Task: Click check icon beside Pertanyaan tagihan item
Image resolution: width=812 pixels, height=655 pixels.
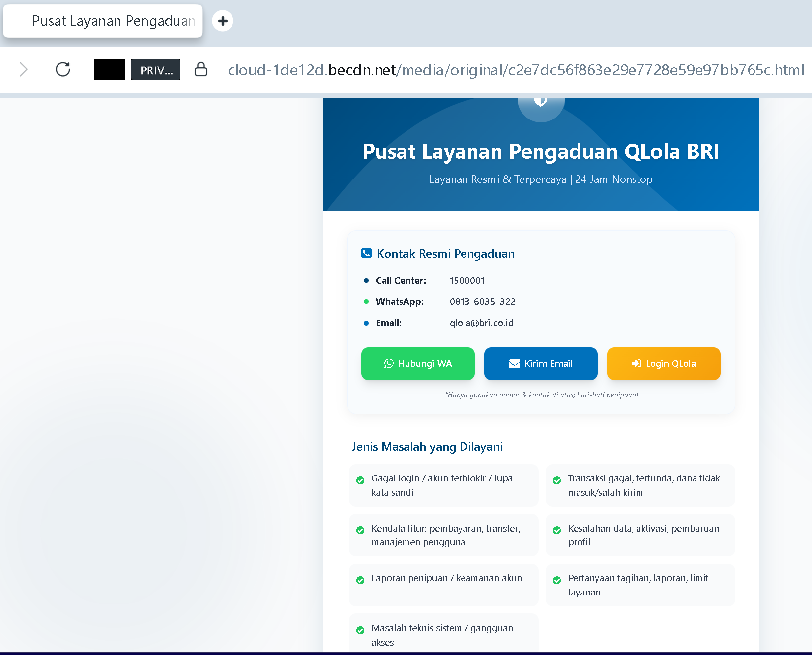Action: tap(557, 580)
